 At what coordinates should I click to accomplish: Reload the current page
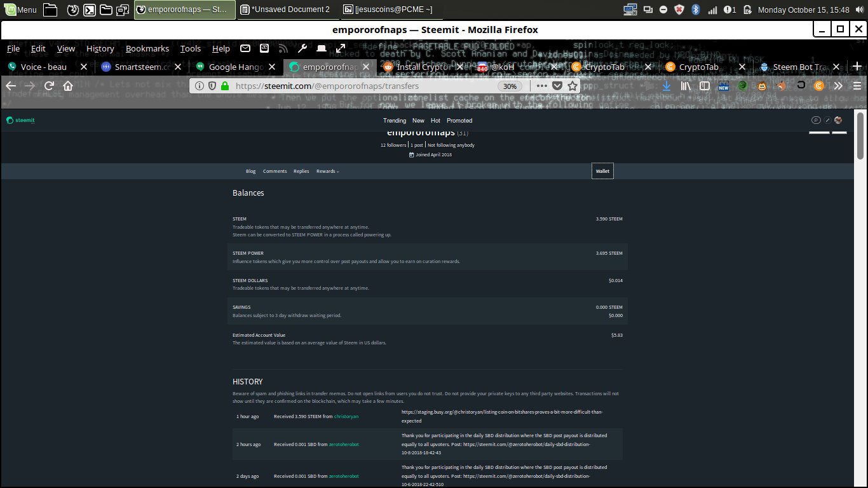49,86
